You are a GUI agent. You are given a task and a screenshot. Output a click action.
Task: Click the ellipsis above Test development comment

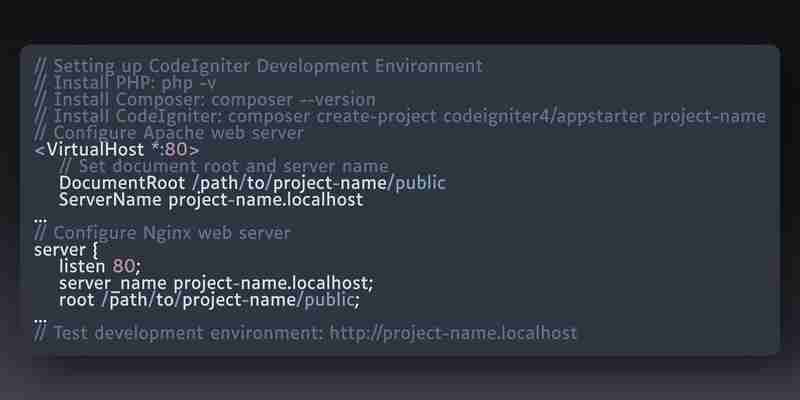pos(41,320)
